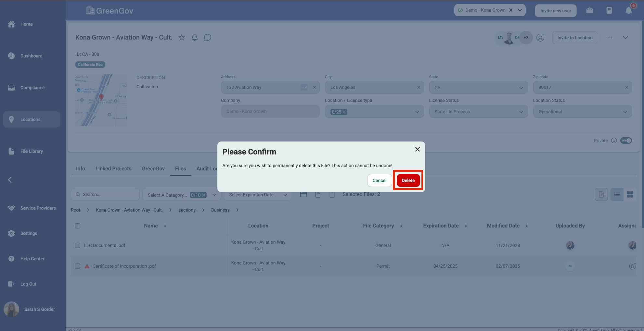Open the location map thumbnail
Viewport: 644px width, 331px height.
click(101, 100)
